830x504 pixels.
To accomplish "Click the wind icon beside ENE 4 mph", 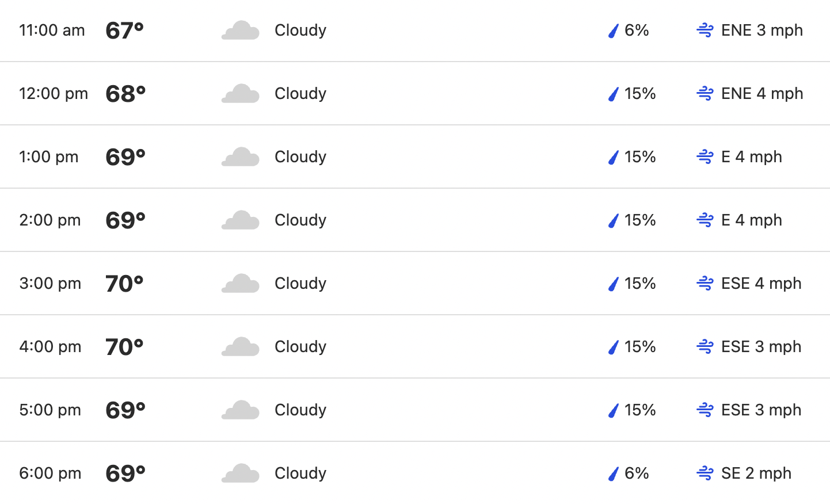I will point(705,93).
